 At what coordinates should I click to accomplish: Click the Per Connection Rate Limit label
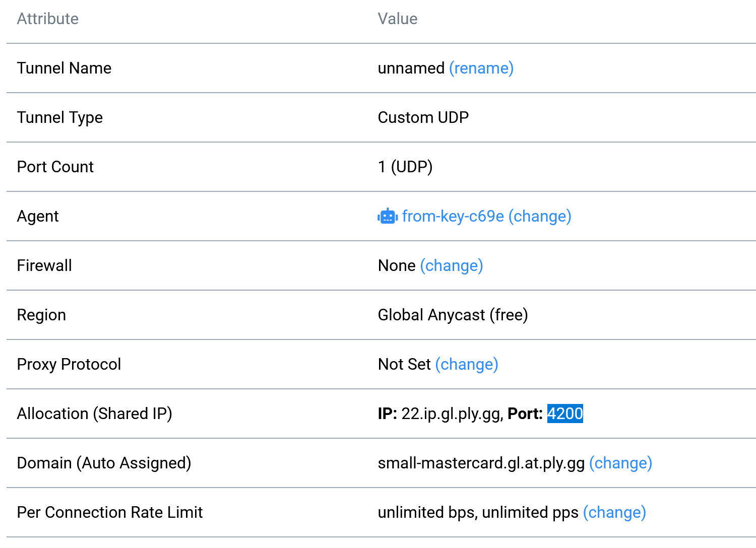(x=110, y=512)
